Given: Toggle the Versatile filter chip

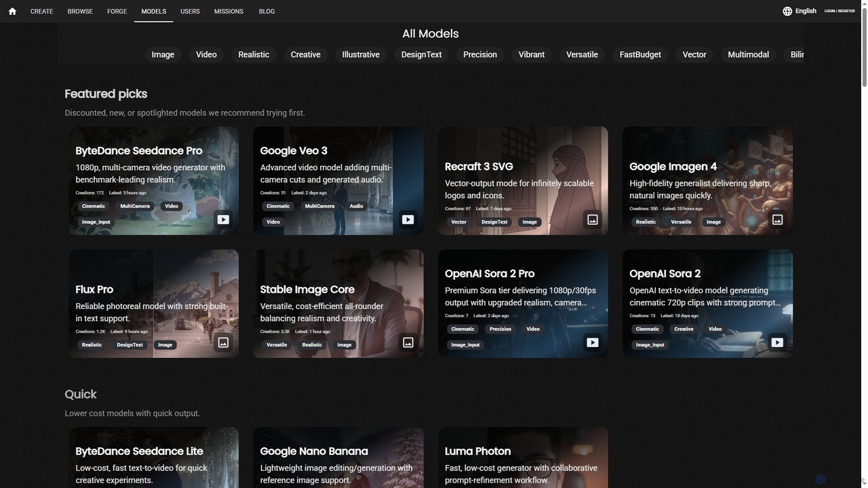Looking at the screenshot, I should coord(583,55).
